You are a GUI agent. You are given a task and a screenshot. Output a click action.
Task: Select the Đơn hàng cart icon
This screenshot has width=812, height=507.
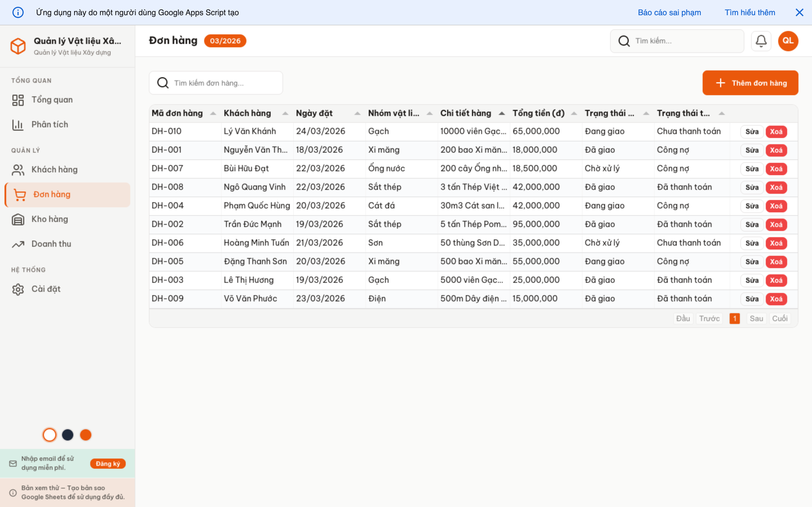click(19, 194)
